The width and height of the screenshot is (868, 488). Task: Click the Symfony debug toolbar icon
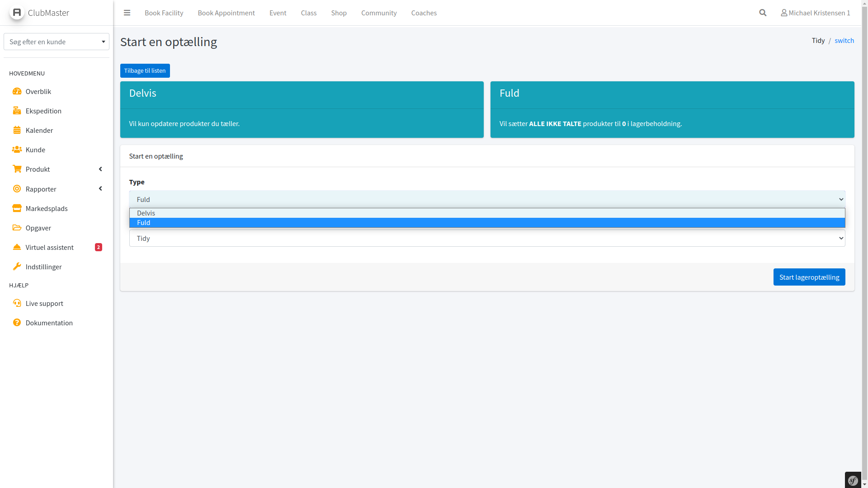[853, 480]
